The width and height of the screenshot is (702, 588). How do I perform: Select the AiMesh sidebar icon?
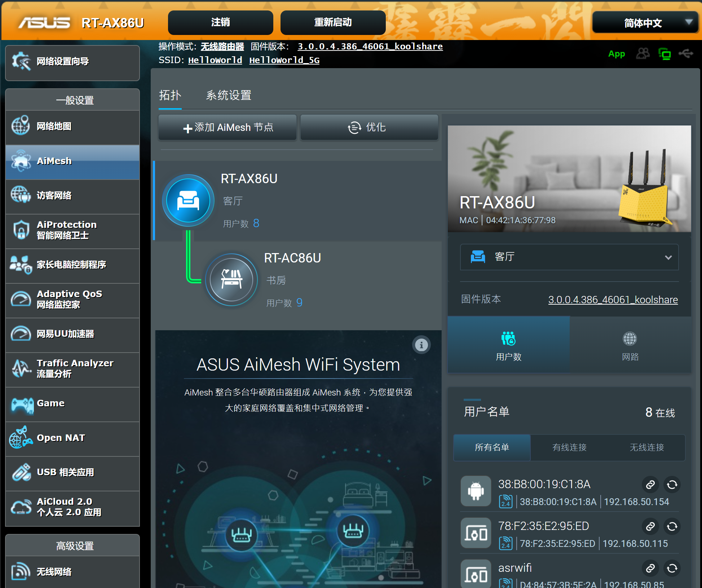pyautogui.click(x=21, y=161)
